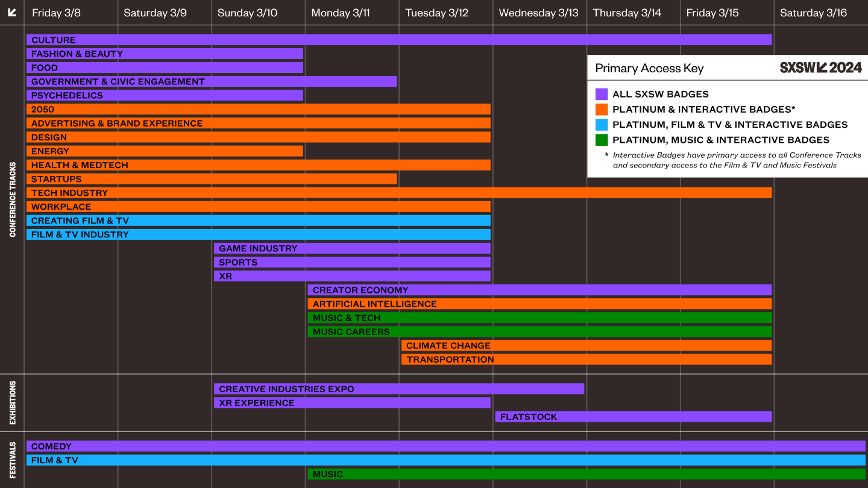The image size is (868, 488).
Task: Select the purple All SXSW Badges swatch
Action: pyautogui.click(x=602, y=94)
